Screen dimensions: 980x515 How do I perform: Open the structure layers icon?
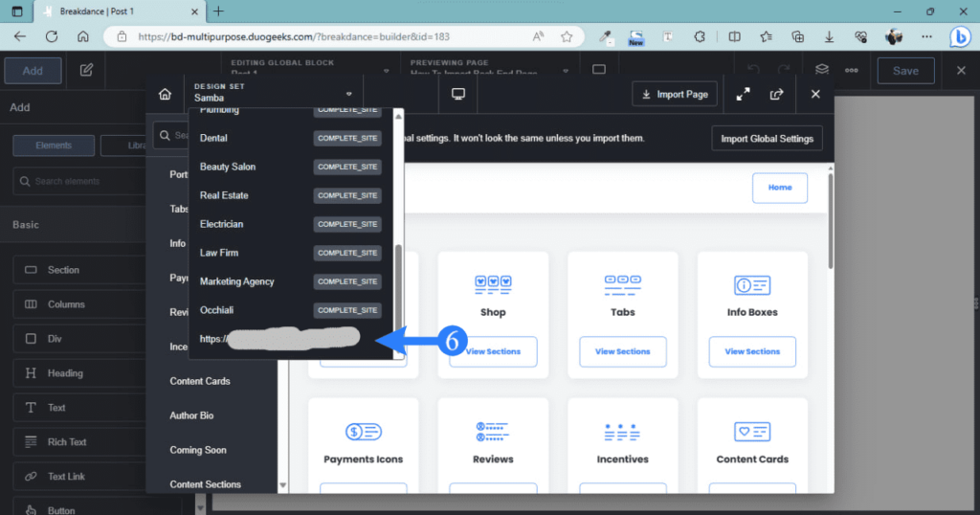point(821,69)
